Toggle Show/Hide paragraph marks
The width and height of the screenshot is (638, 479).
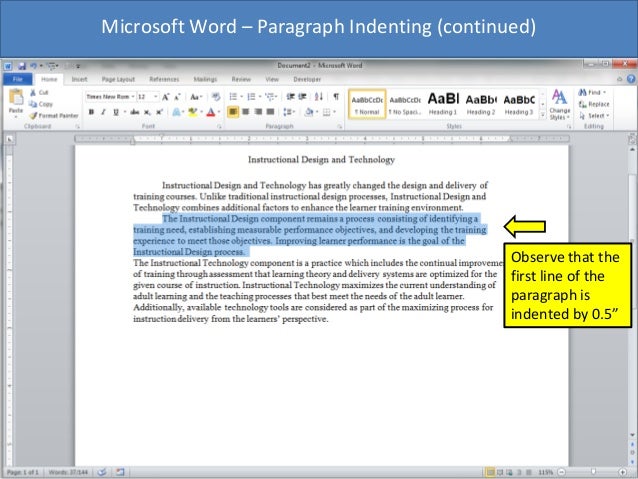point(336,97)
